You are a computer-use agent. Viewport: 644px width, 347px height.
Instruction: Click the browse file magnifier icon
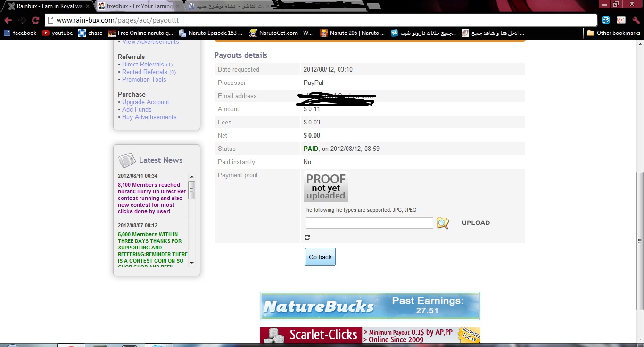click(443, 223)
